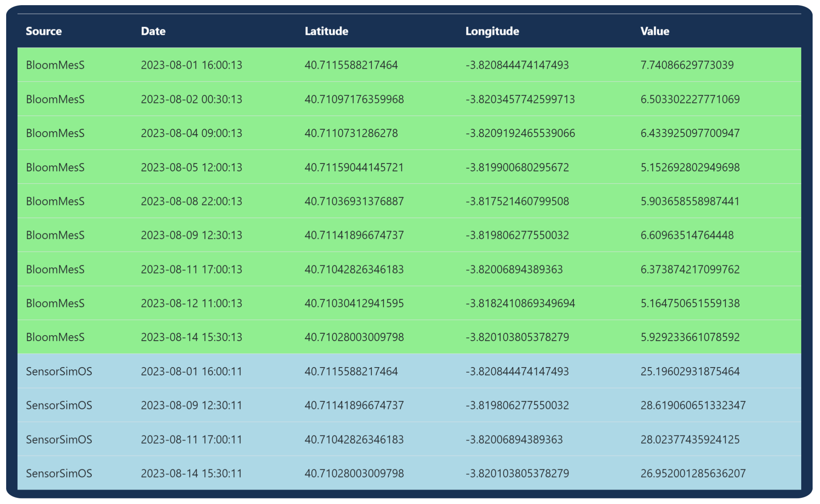Click value 6.373874217099762 cell
This screenshot has width=820, height=504.
click(x=690, y=269)
